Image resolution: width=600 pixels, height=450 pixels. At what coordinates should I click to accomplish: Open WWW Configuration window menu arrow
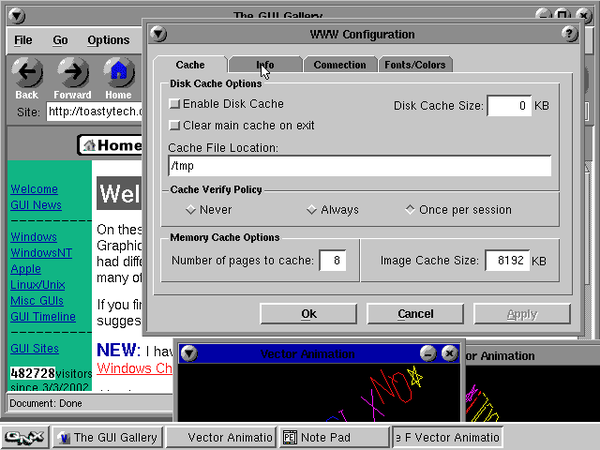pyautogui.click(x=158, y=34)
